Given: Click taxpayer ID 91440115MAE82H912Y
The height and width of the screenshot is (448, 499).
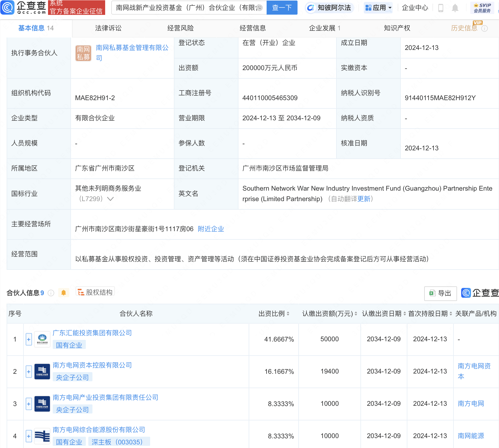Looking at the screenshot, I should [x=440, y=98].
